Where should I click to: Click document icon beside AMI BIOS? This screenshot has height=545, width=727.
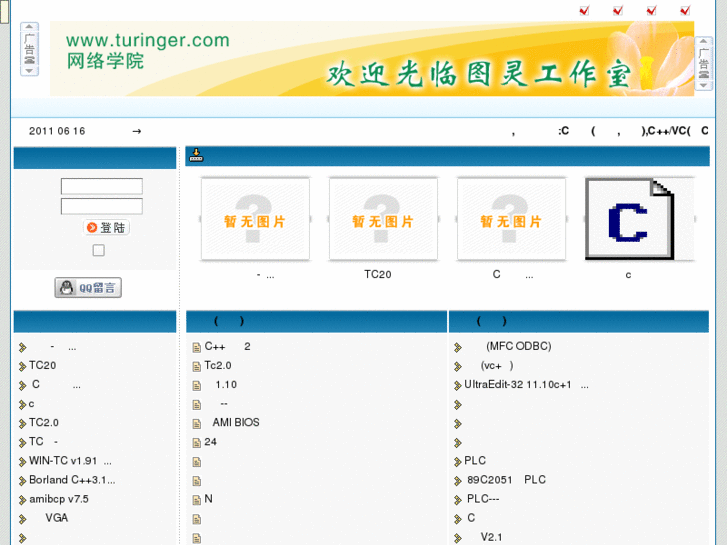[197, 423]
